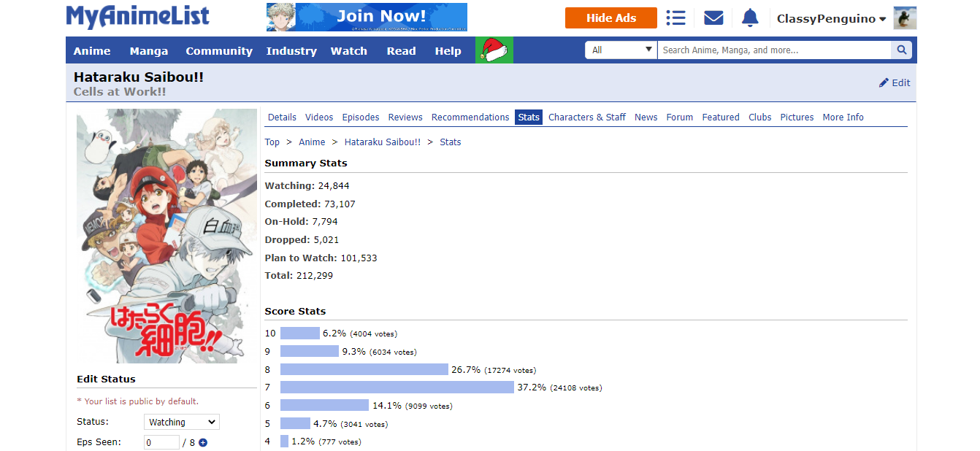
Task: Click the Plan to Watch count 101,533
Action: point(359,258)
